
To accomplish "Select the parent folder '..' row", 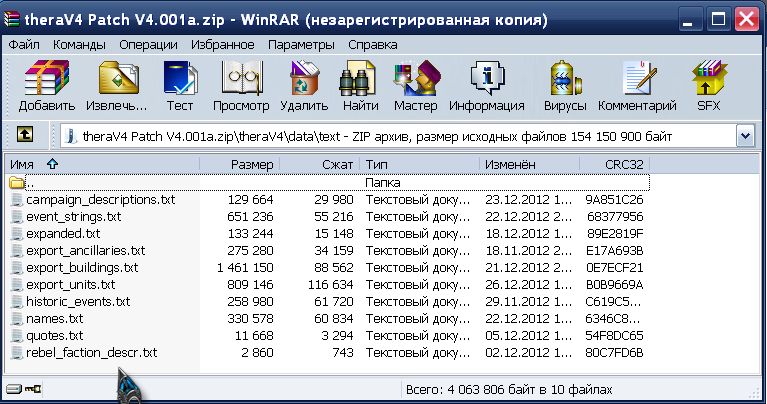I will (x=329, y=182).
